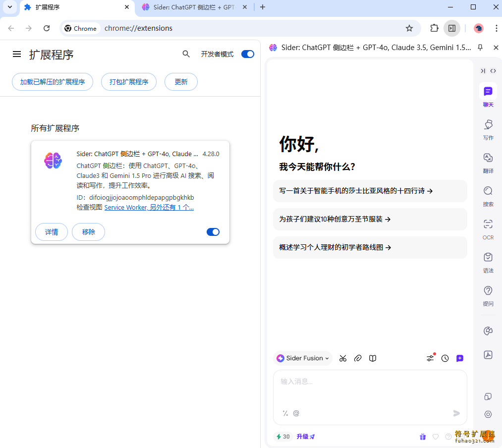Open the 搜索 search tool in Sider
The height and width of the screenshot is (448, 502).
click(x=488, y=196)
